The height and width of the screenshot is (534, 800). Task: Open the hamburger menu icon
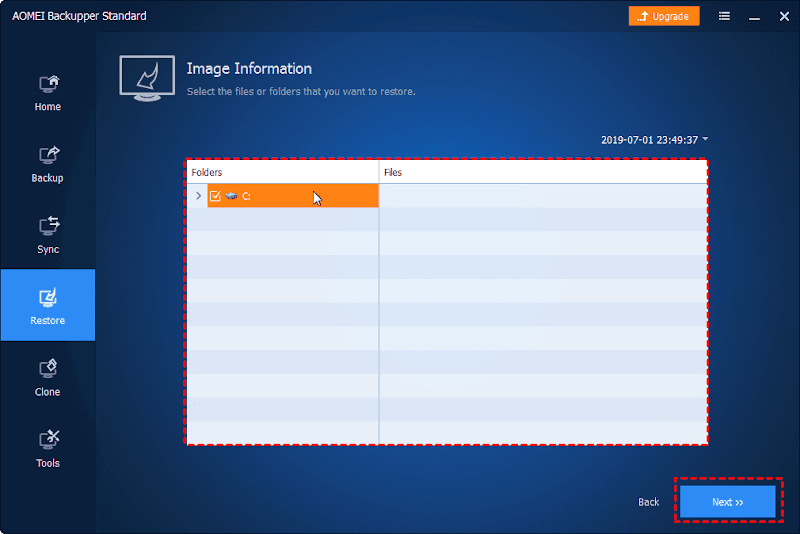click(724, 16)
